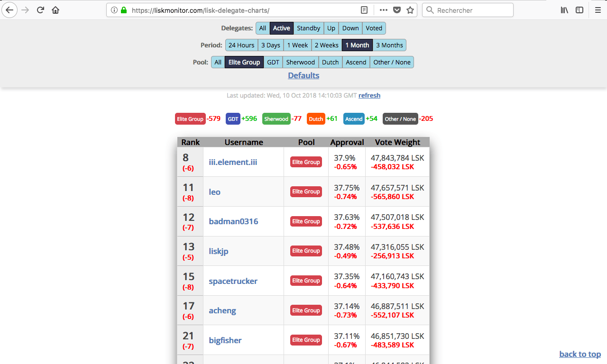Select the Standby delegates filter

(308, 28)
